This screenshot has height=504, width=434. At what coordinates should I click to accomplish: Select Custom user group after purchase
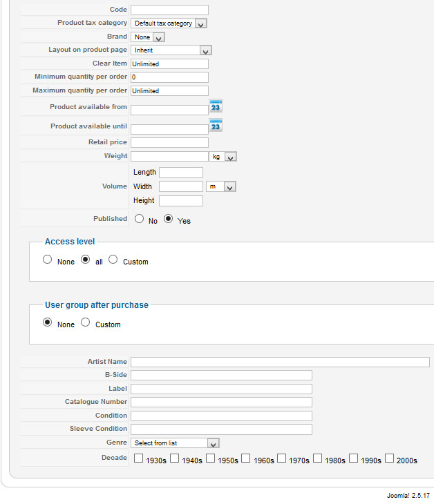click(86, 322)
